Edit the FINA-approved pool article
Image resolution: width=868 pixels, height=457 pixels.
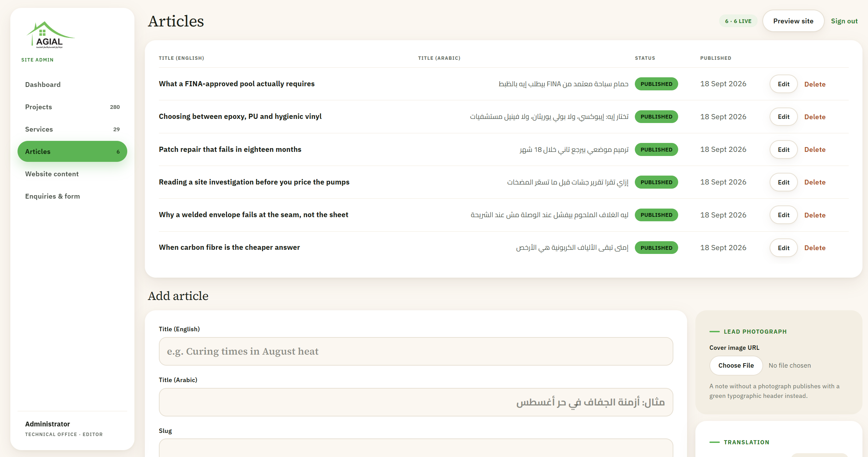tap(783, 84)
